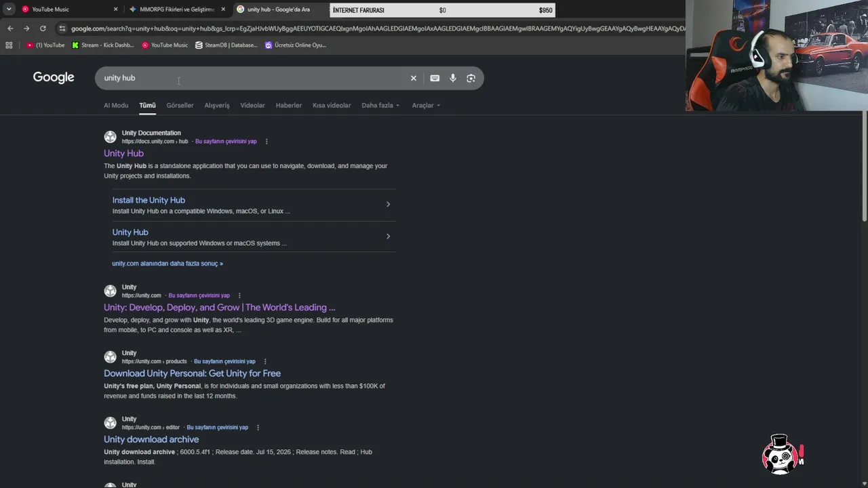Select the unity hub - Google'da Ara tab

click(279, 9)
